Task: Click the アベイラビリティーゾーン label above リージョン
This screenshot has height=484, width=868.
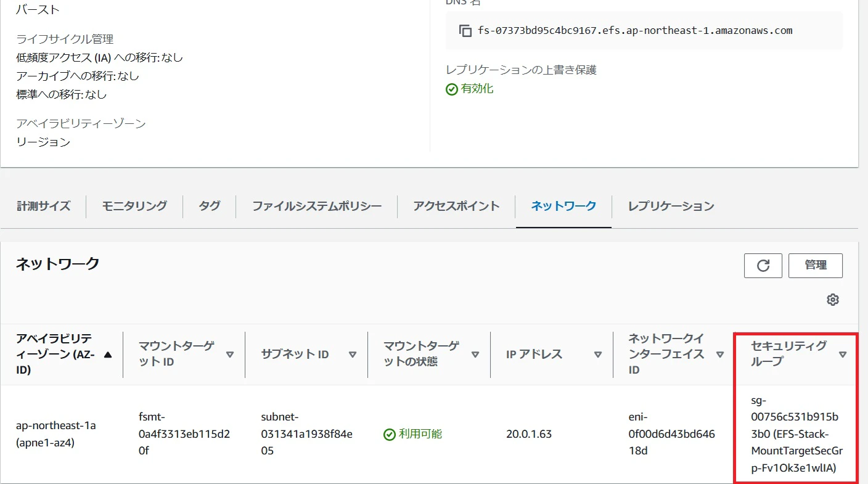Action: click(x=81, y=124)
